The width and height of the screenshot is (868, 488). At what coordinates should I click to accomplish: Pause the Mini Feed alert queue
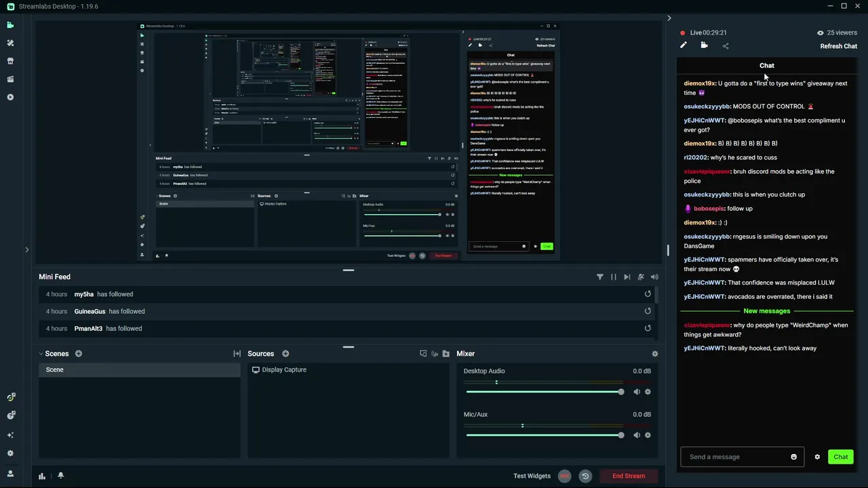tap(613, 277)
